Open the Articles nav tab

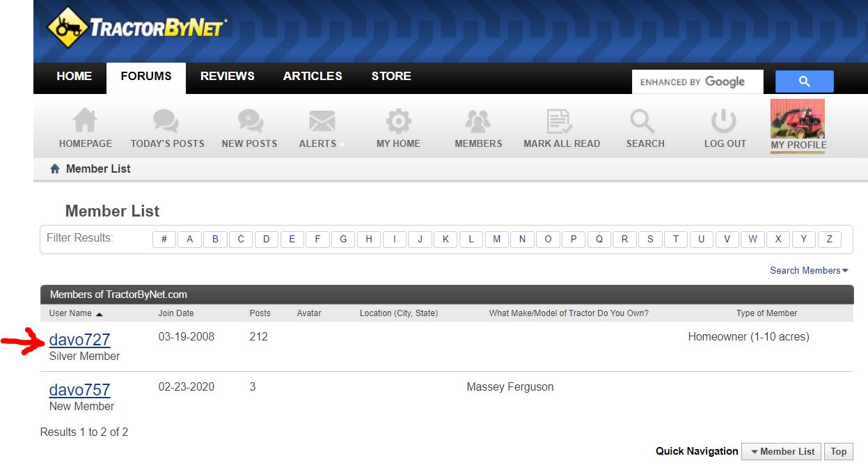tap(313, 77)
